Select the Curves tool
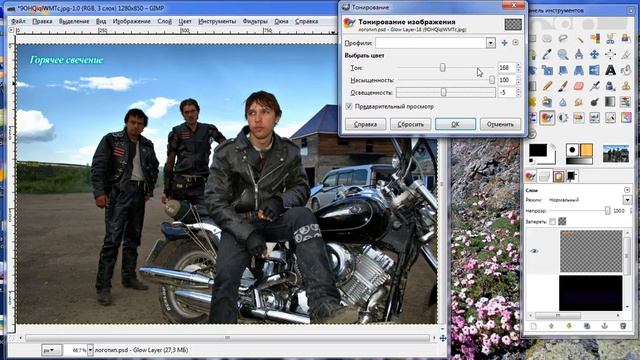640x360 pixels. tap(611, 118)
